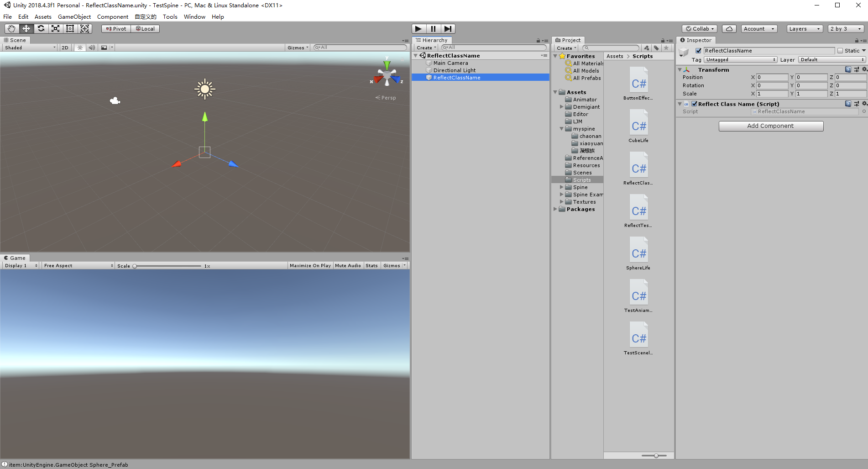Click the Step frame button
Image resolution: width=868 pixels, height=469 pixels.
click(448, 29)
